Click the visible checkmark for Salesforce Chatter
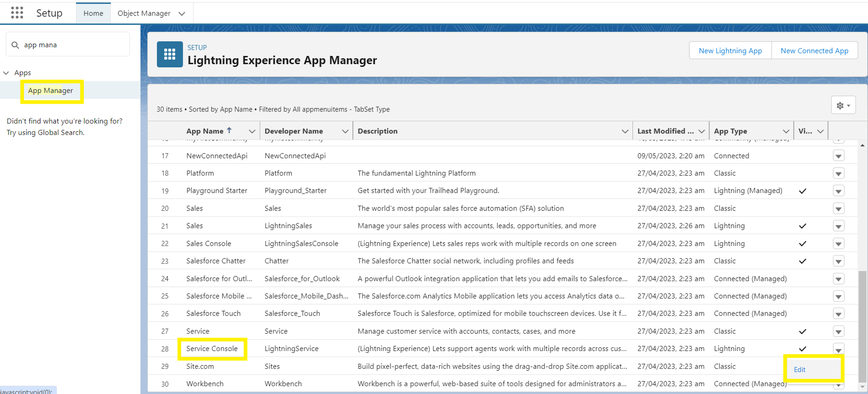The image size is (868, 394). tap(802, 261)
